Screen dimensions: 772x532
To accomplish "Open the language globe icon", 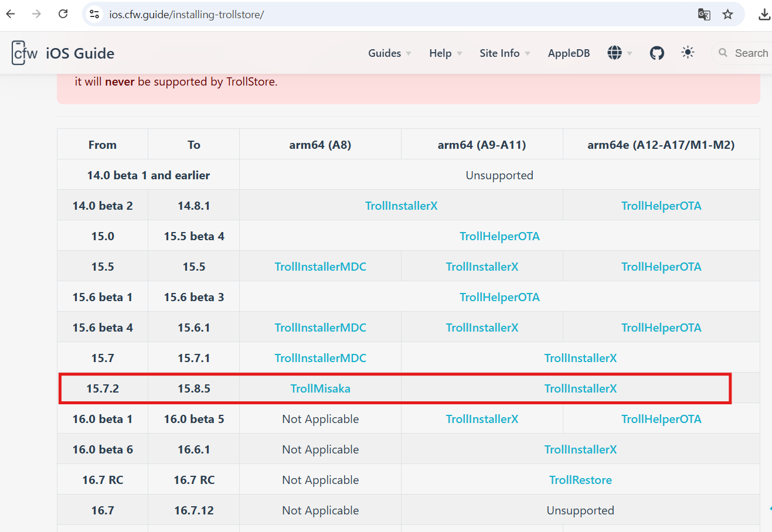I will click(614, 53).
